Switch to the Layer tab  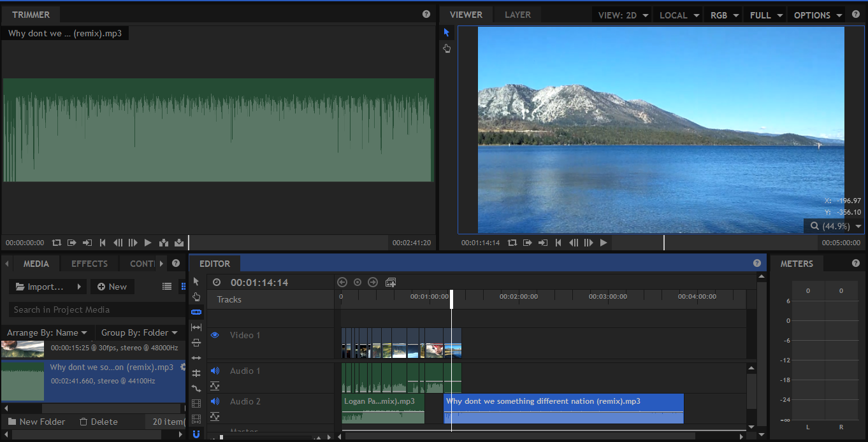click(517, 15)
